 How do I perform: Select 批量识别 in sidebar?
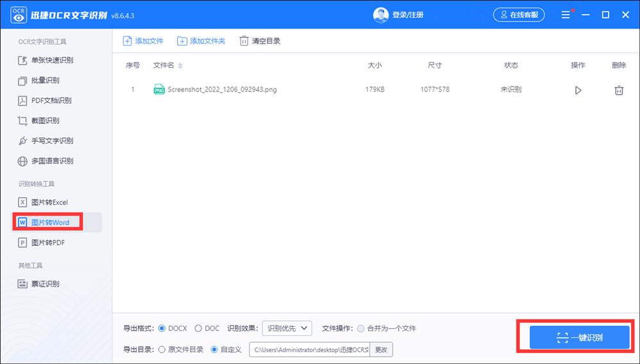tap(39, 81)
